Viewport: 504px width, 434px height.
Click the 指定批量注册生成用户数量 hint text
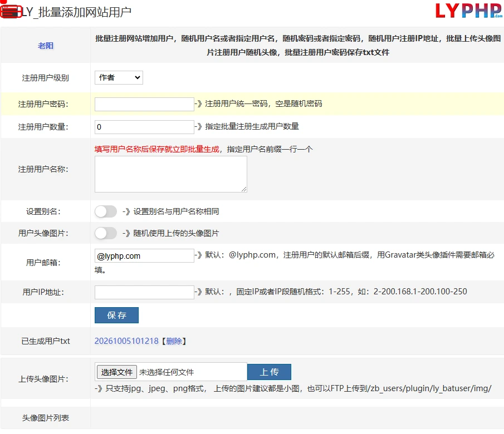(x=252, y=126)
